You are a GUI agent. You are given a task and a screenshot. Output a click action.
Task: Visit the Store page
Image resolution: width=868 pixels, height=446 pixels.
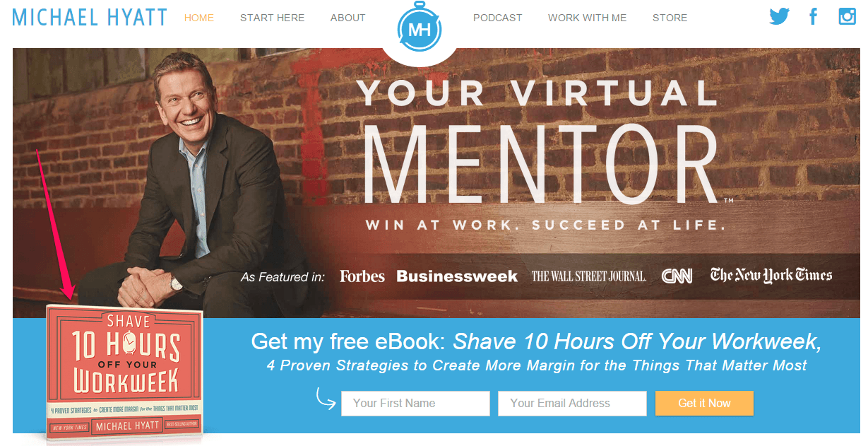pos(670,18)
